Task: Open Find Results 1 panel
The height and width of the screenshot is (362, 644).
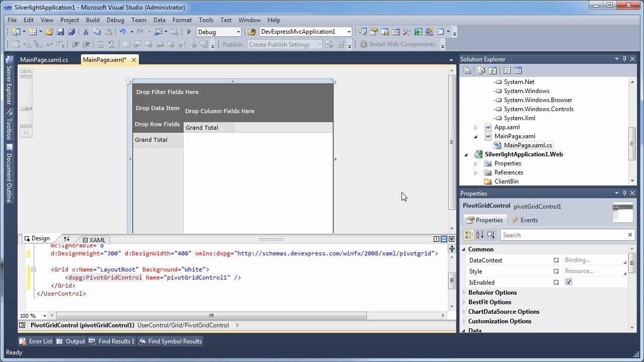Action: 112,341
